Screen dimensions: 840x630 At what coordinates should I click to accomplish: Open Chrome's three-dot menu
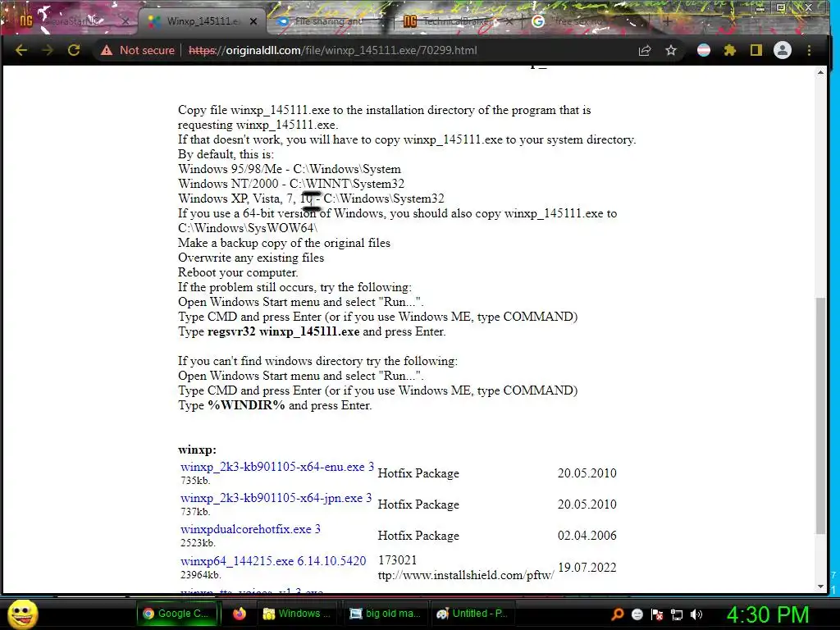pos(809,50)
